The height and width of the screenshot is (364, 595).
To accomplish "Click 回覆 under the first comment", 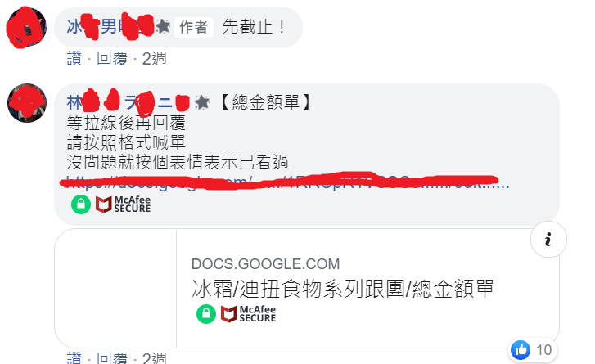I will coord(112,59).
